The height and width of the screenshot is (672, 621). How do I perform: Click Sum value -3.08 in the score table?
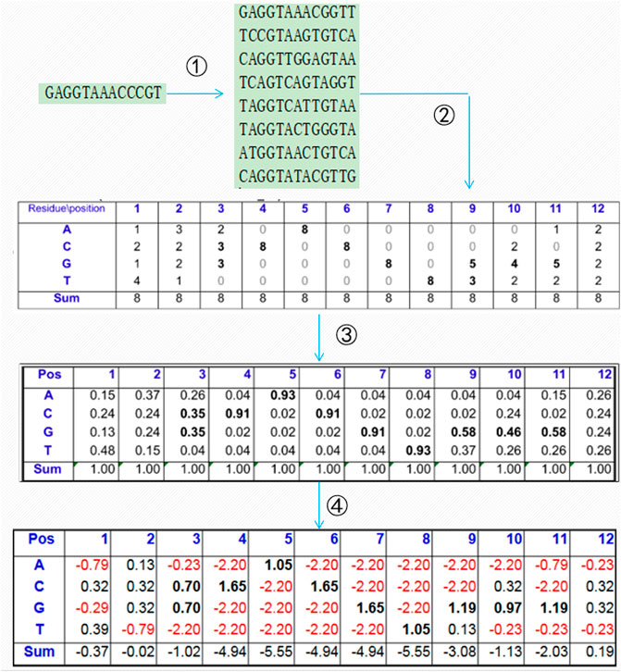tap(460, 652)
